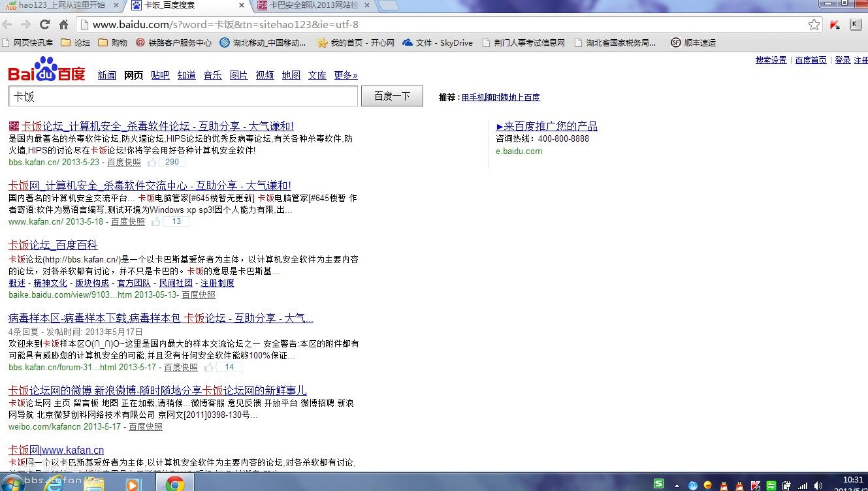Show hidden tray icons arrow
The height and width of the screenshot is (491, 868).
click(x=675, y=485)
